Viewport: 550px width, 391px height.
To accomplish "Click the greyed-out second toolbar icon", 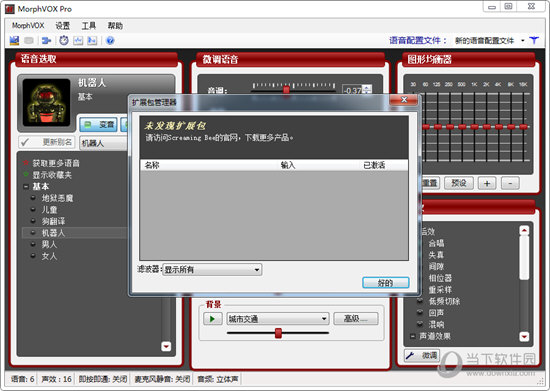I will 29,41.
